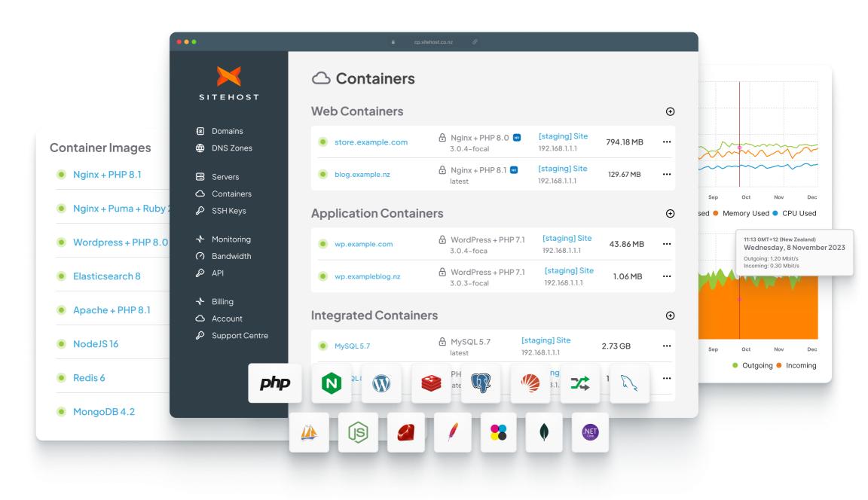Click the Node.js logo tile
The height and width of the screenshot is (500, 868).
[x=357, y=432]
